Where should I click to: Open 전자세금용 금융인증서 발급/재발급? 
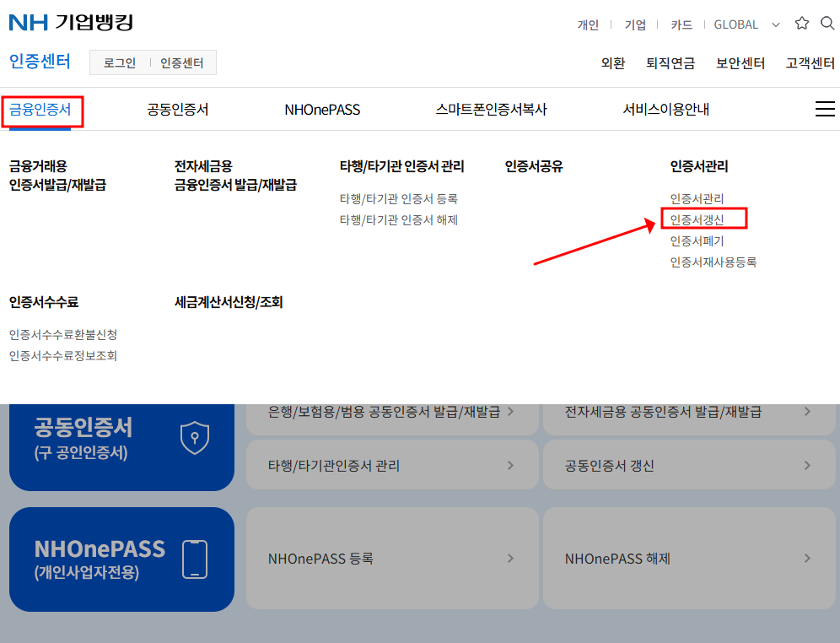(235, 176)
